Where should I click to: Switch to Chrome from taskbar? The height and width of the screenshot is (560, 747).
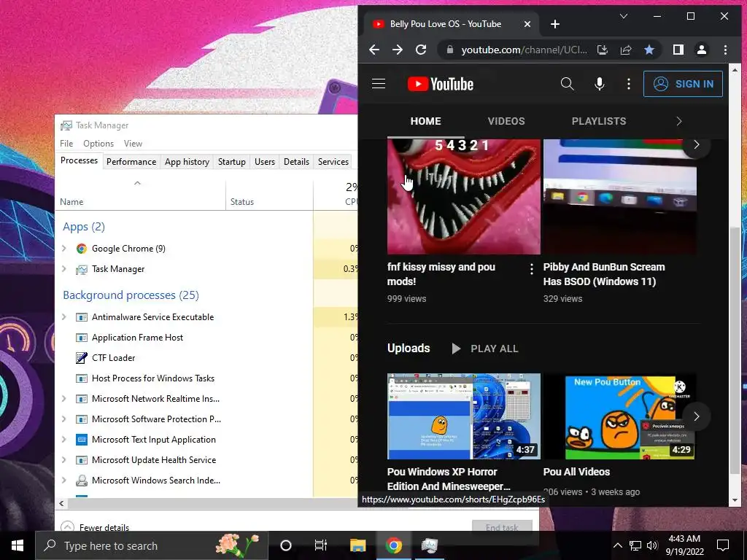(393, 545)
